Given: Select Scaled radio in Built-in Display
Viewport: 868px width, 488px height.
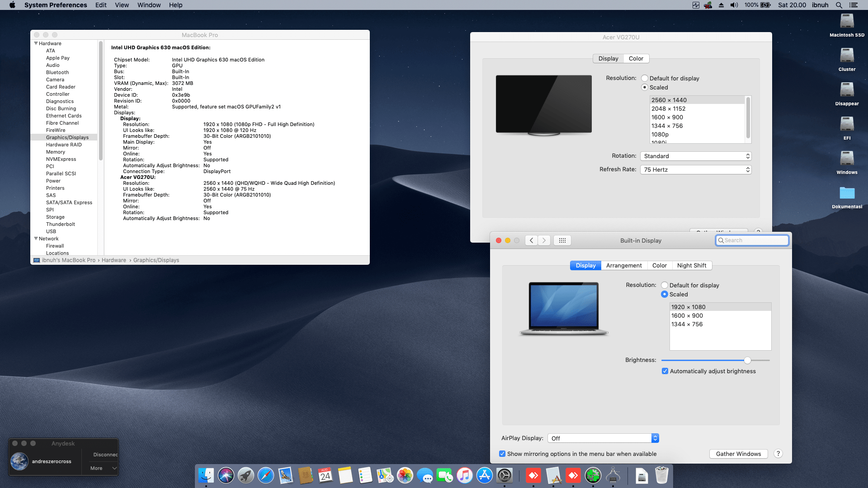Looking at the screenshot, I should tap(665, 294).
